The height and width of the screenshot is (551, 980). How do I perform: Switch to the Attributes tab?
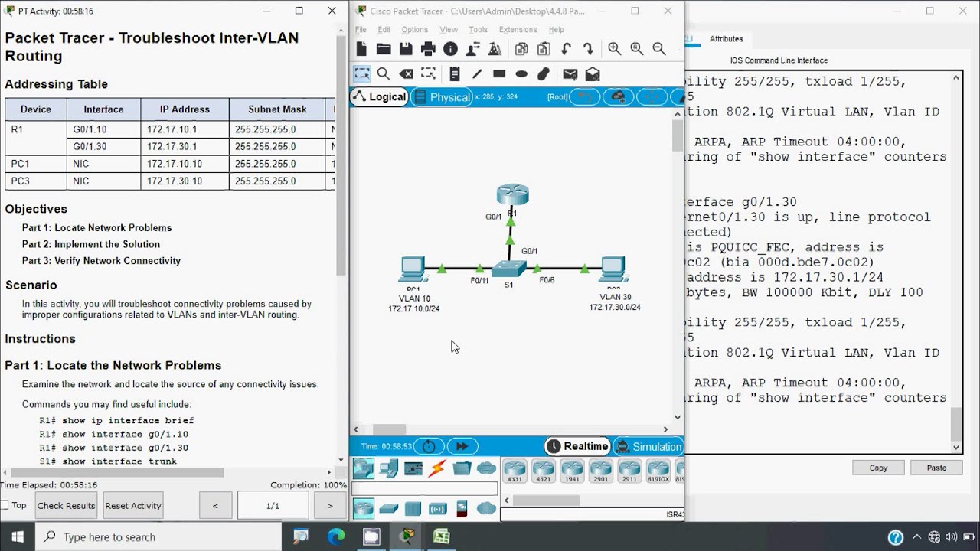[726, 39]
